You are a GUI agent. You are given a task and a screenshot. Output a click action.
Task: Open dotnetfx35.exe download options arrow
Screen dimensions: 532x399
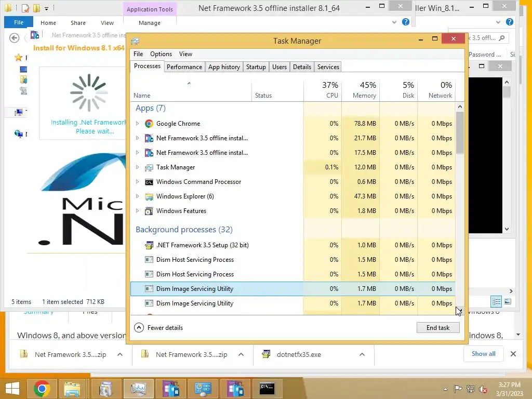coord(362,354)
